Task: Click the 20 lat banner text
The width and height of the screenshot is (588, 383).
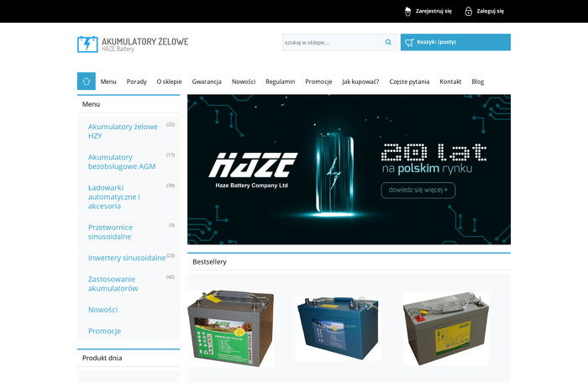Action: [x=434, y=152]
